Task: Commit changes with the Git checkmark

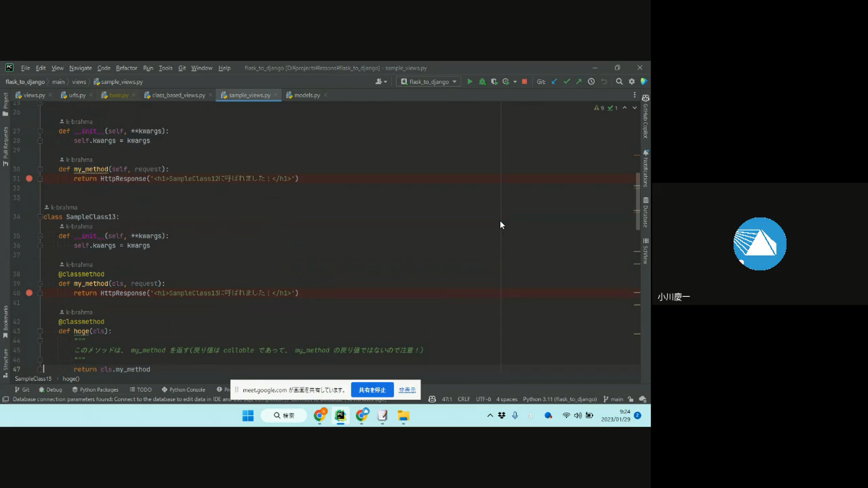Action: click(566, 81)
